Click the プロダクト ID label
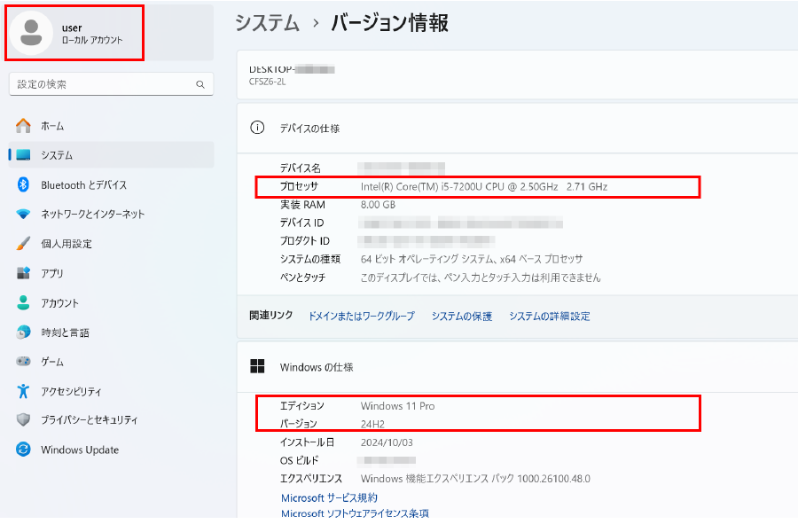 click(x=305, y=241)
